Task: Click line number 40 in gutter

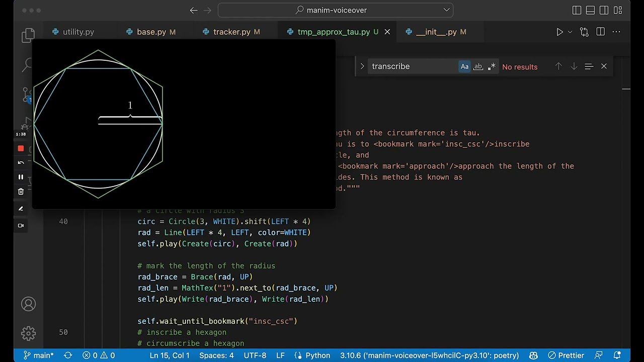Action: (63, 221)
